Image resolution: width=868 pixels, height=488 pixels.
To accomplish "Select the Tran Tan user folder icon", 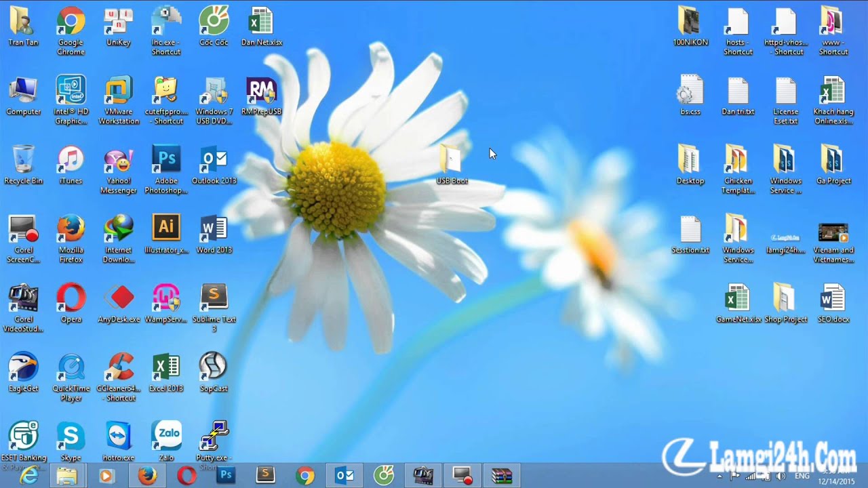I will coord(23,26).
